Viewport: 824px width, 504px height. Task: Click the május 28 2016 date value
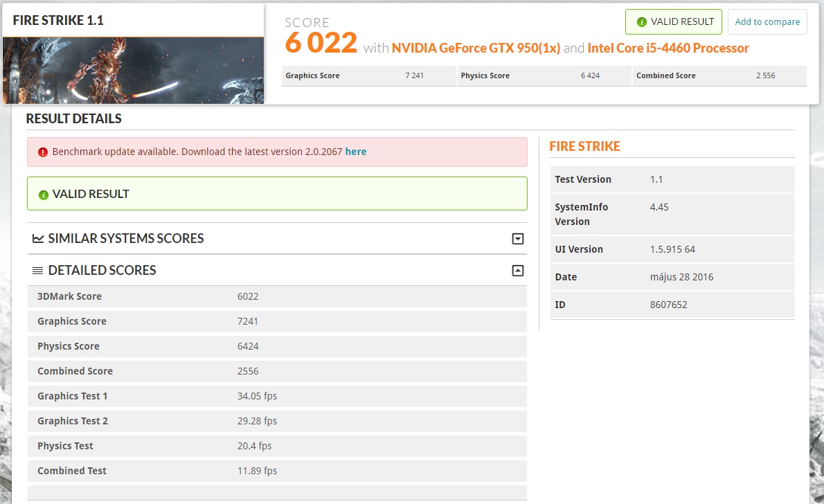[x=681, y=277]
